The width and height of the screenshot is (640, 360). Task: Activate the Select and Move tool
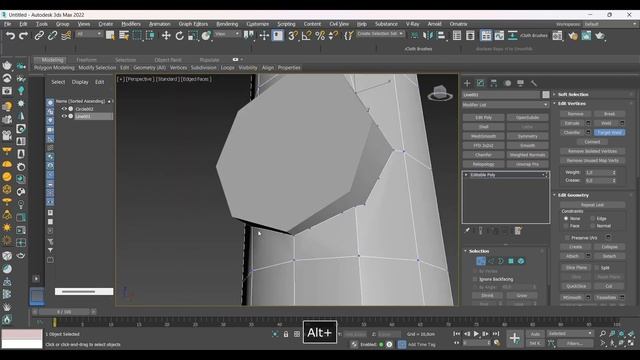[x=166, y=36]
